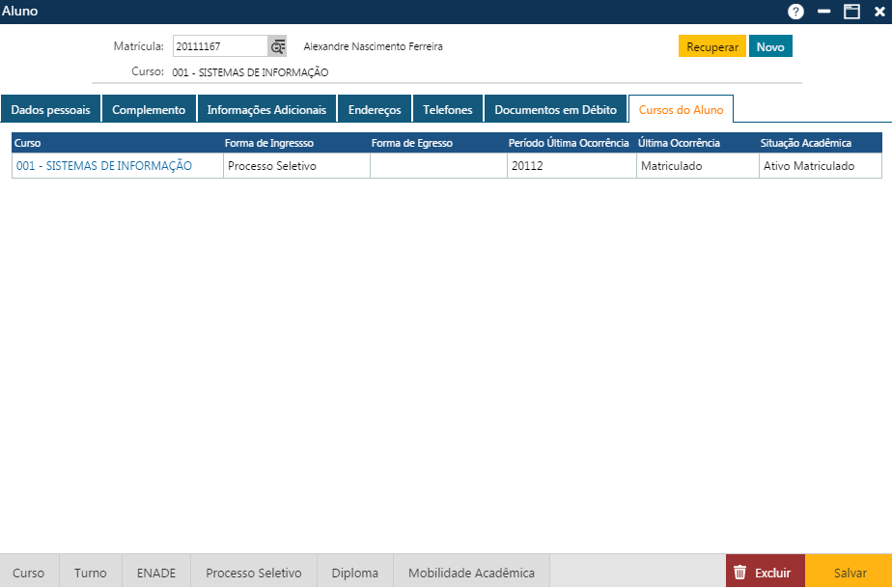
Task: Maximize the Aluno window
Action: pyautogui.click(x=851, y=12)
